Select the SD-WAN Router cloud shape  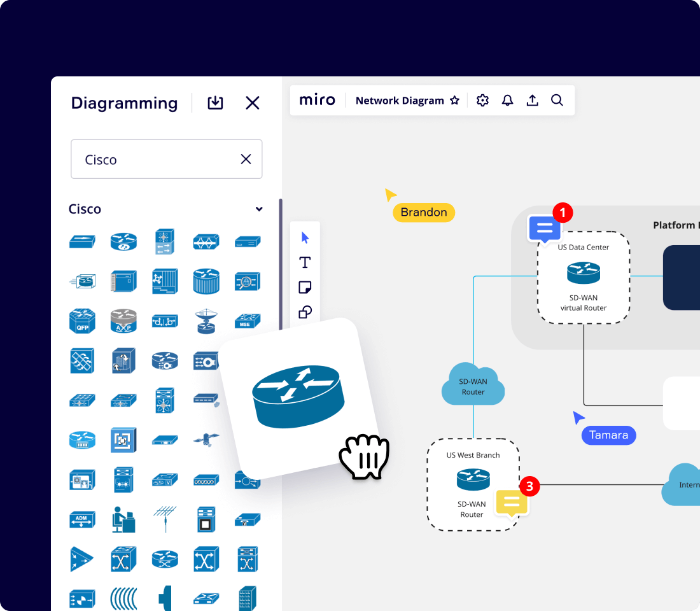pos(473,384)
